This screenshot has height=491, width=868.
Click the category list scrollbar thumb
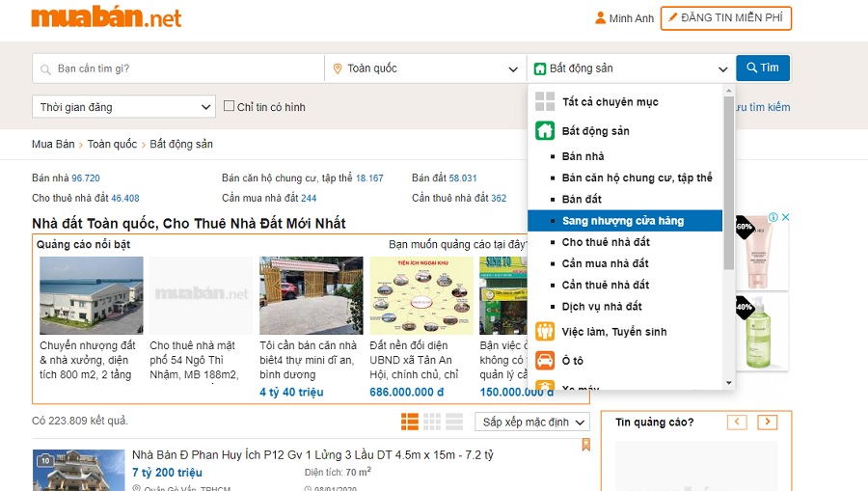point(728,182)
